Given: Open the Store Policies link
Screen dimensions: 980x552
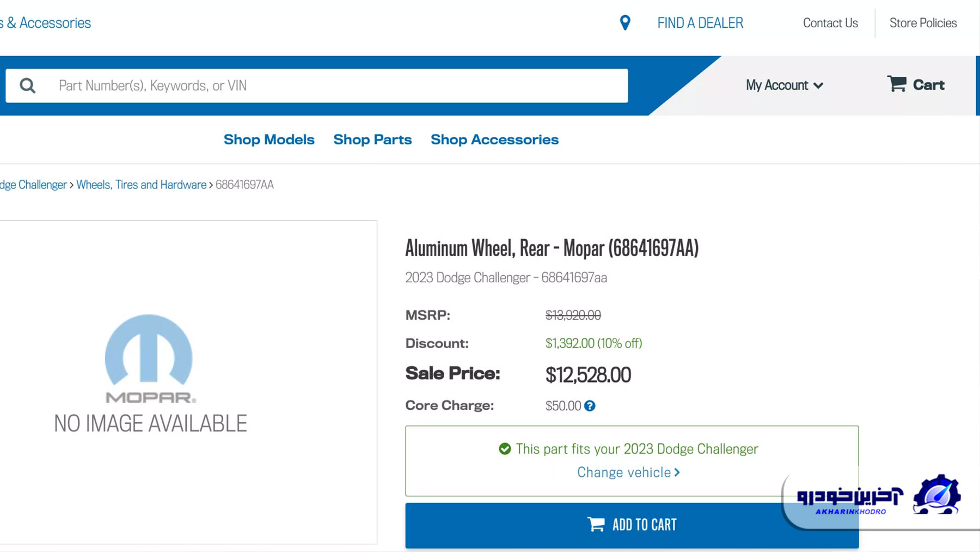Looking at the screenshot, I should point(923,23).
